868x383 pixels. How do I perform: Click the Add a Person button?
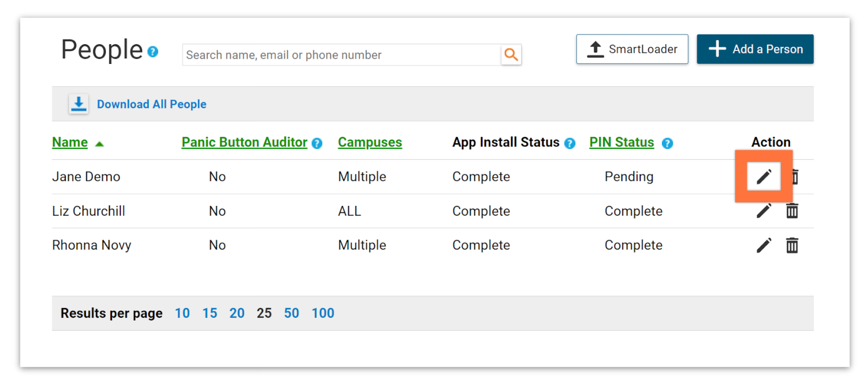755,49
